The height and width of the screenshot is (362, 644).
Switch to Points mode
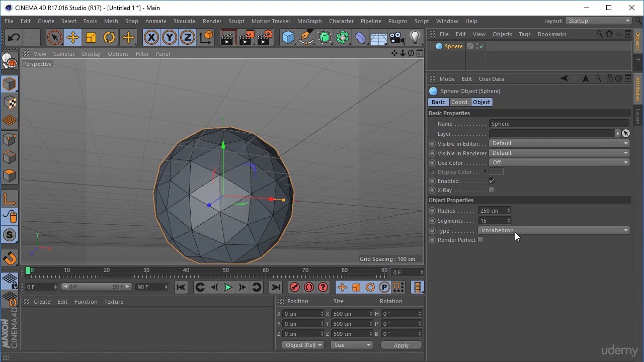tap(10, 139)
